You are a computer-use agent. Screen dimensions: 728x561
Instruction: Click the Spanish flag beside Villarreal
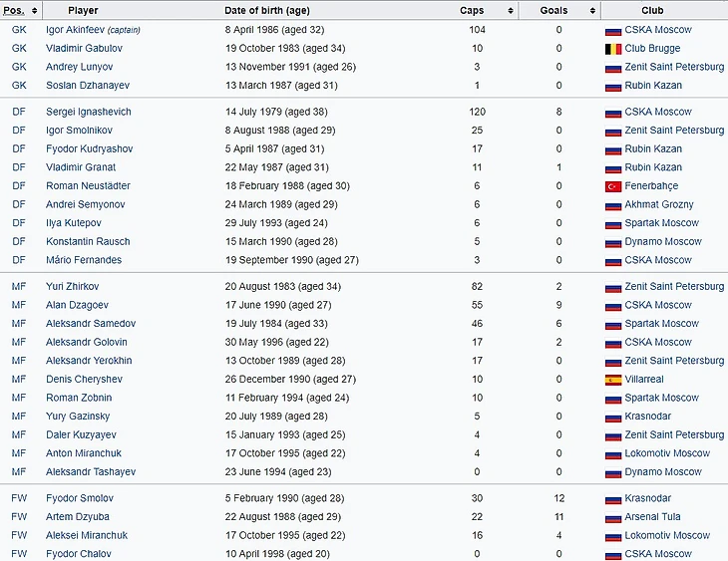click(613, 380)
